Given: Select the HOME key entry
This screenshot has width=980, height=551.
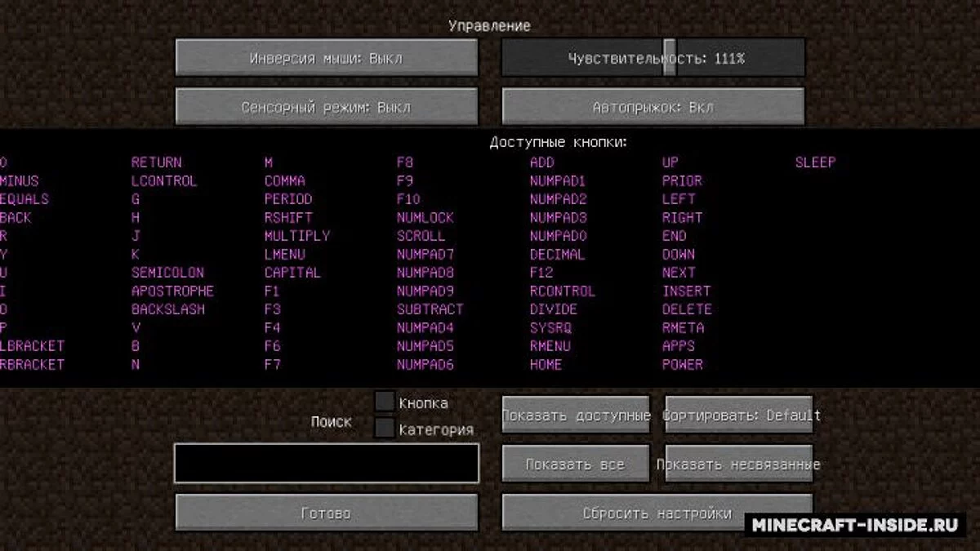Looking at the screenshot, I should [x=546, y=365].
